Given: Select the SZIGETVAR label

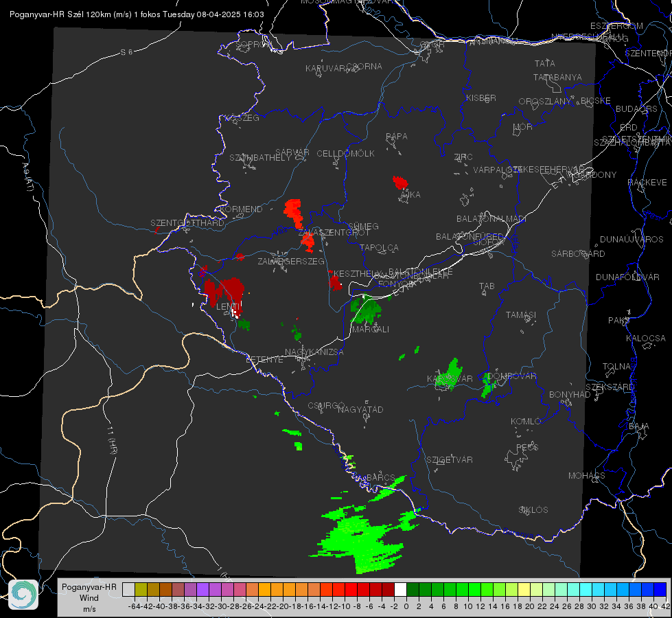Looking at the screenshot, I should [x=450, y=460].
